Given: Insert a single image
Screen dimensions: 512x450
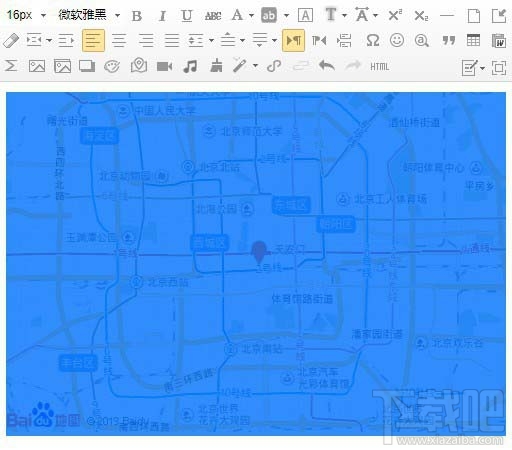Looking at the screenshot, I should pos(37,66).
